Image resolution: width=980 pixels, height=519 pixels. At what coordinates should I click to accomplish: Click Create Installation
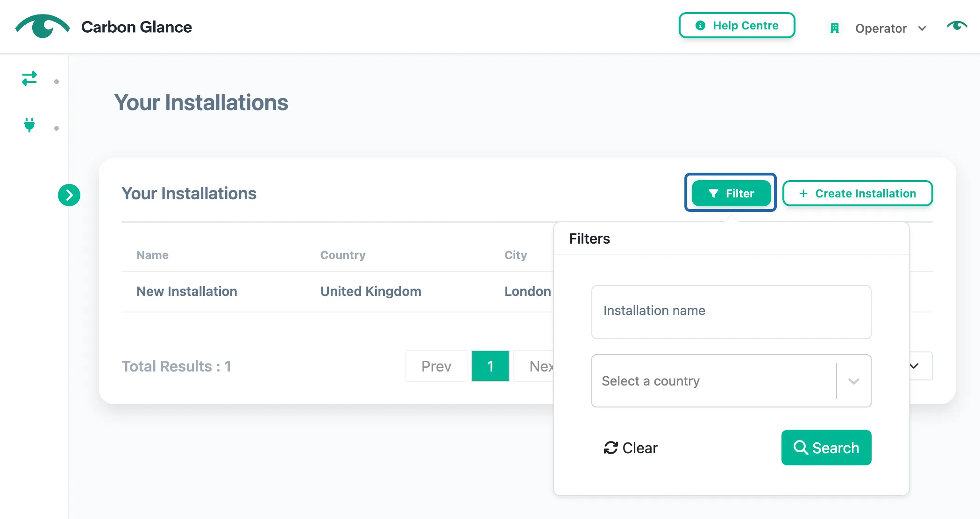point(858,193)
